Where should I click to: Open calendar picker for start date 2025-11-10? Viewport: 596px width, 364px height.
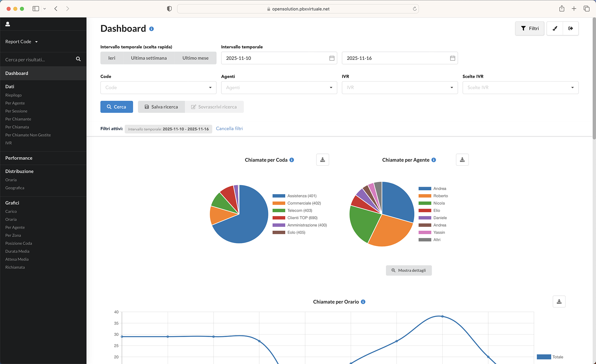[332, 58]
